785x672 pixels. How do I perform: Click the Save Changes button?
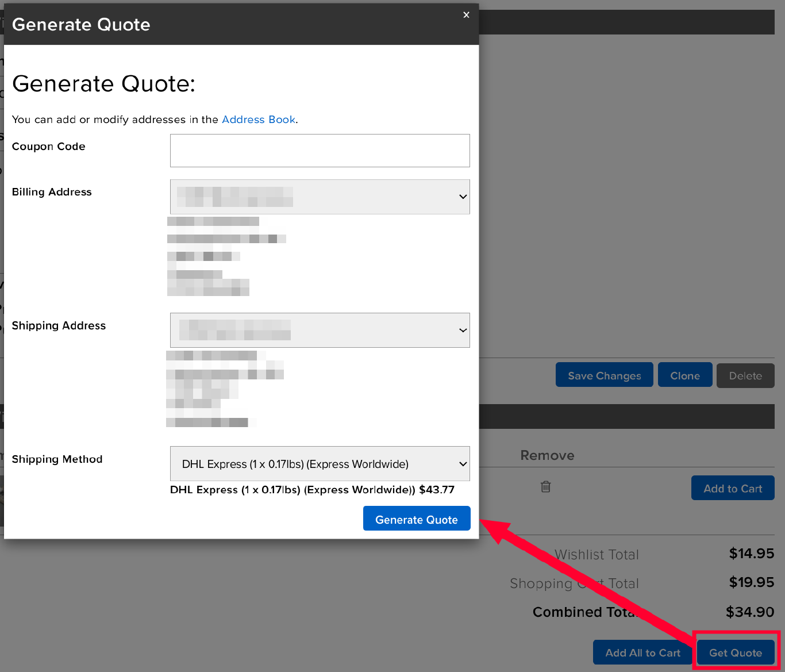(x=604, y=375)
